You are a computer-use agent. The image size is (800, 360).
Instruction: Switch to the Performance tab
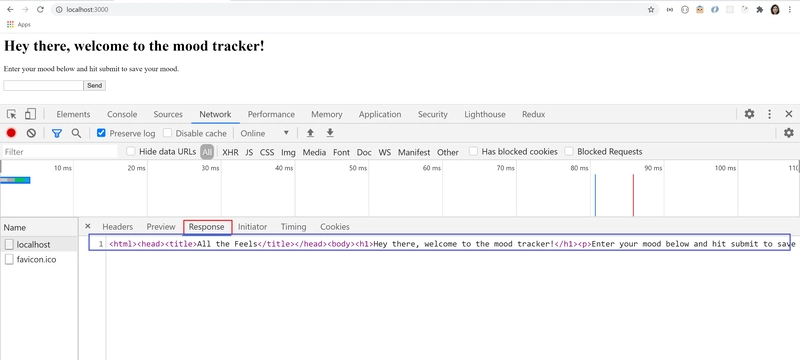[271, 114]
